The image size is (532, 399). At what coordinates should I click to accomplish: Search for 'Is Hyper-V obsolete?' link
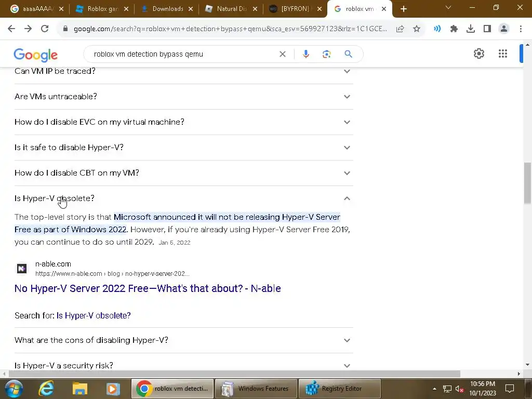click(x=94, y=315)
